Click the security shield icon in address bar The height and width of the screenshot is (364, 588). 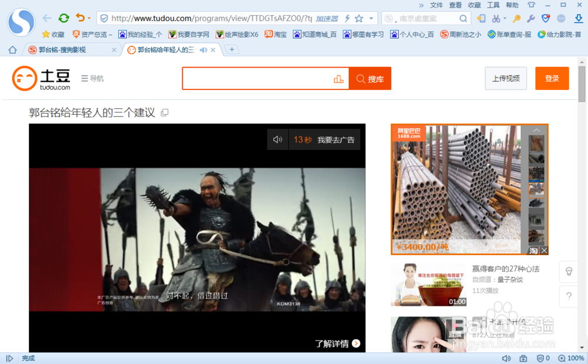(104, 18)
